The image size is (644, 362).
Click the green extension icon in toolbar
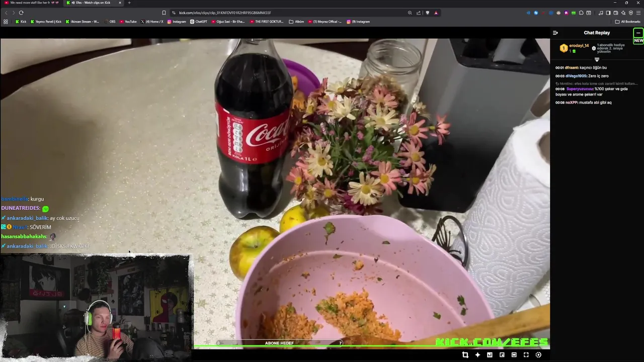574,13
